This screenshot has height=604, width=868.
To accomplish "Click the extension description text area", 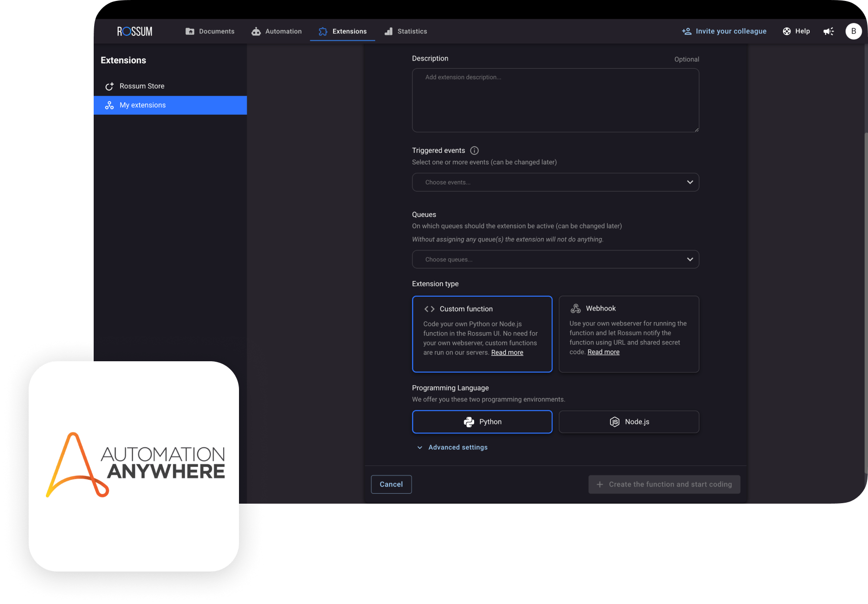I will 555,100.
